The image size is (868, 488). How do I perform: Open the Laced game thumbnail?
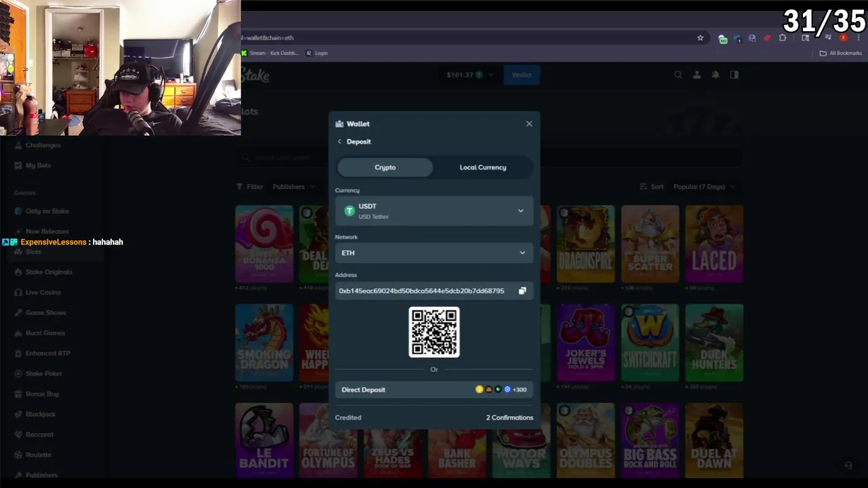pyautogui.click(x=715, y=244)
